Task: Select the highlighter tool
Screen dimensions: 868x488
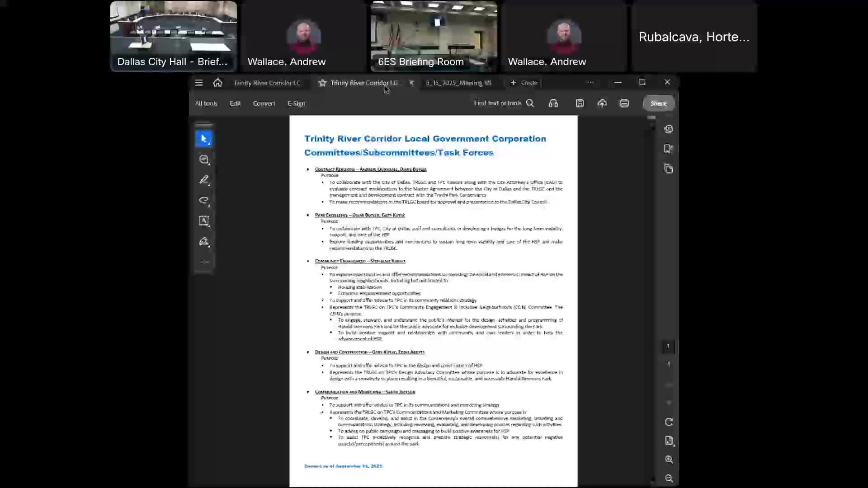Action: click(204, 180)
